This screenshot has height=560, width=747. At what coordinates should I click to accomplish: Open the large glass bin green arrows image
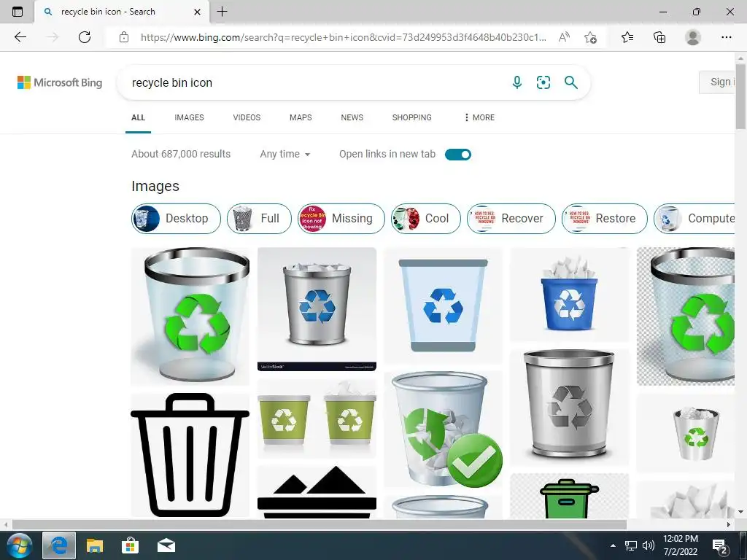(x=190, y=316)
